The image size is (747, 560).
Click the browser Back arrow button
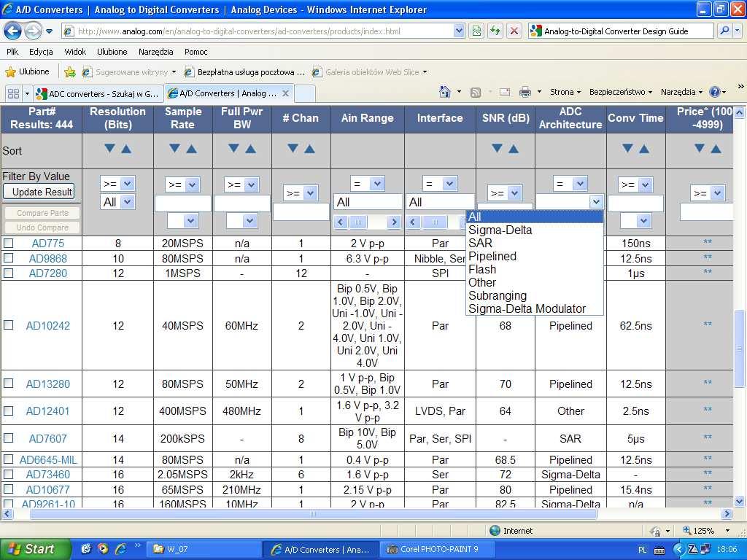[12, 31]
